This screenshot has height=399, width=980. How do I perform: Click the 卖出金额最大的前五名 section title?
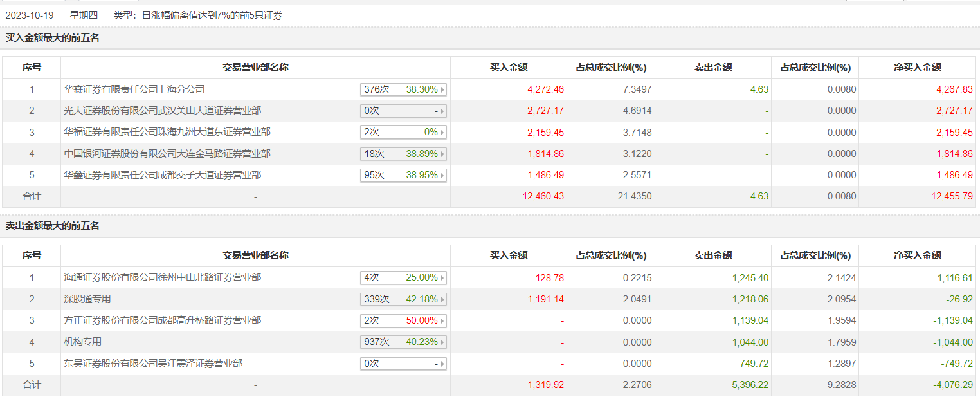53,226
